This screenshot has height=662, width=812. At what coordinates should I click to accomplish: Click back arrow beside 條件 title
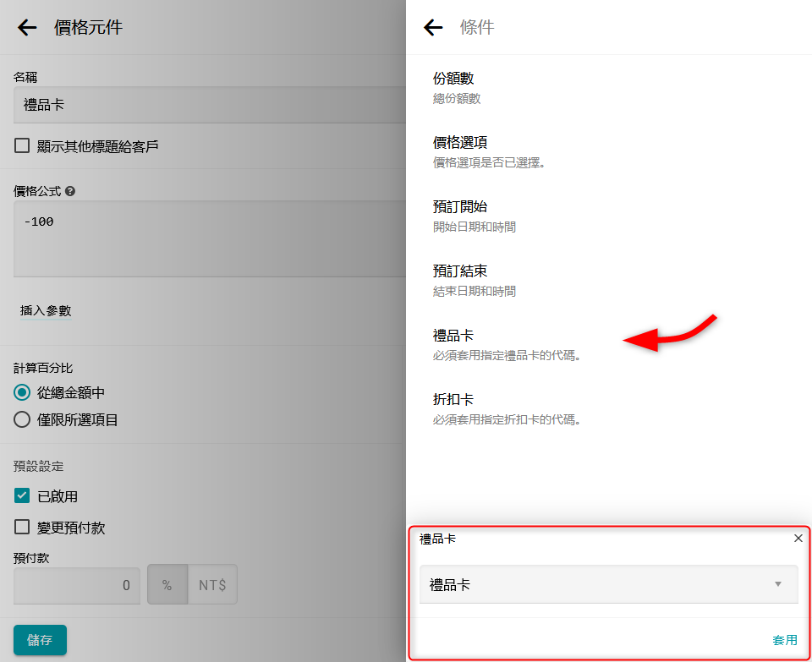coord(433,28)
